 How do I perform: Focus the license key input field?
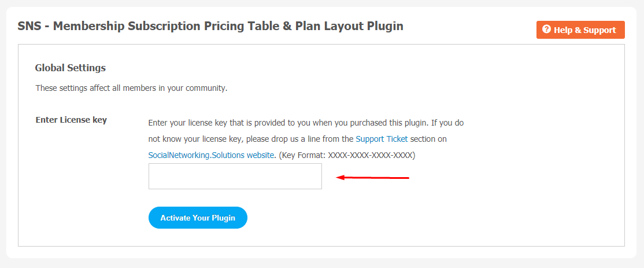pos(235,177)
